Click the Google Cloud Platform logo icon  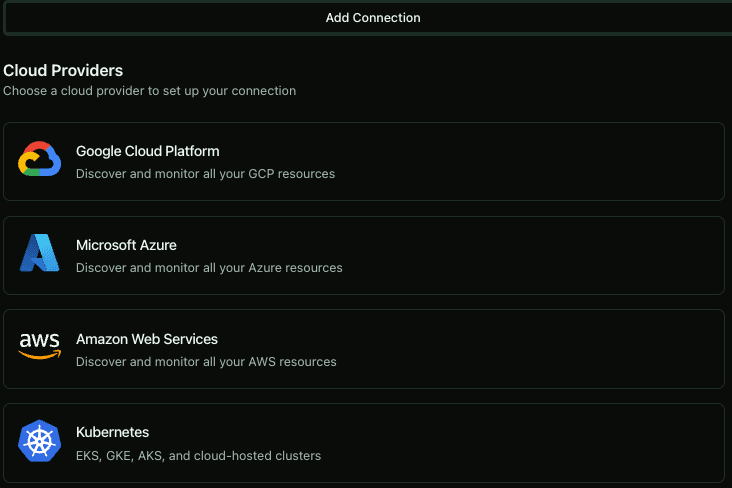point(40,159)
